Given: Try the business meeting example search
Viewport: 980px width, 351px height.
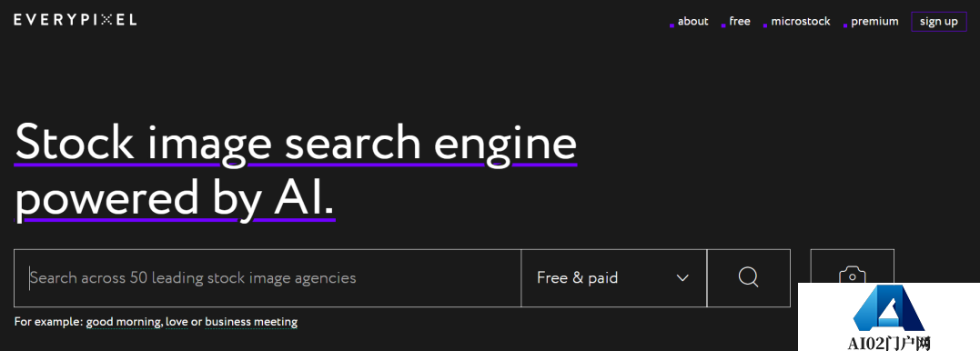Looking at the screenshot, I should pos(251,322).
